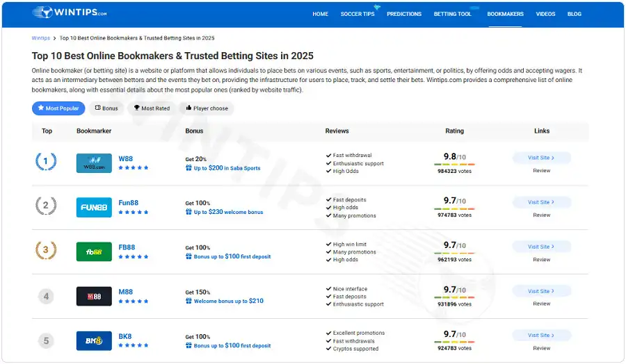
Task: Click the Wintips.com logo
Action: (70, 13)
